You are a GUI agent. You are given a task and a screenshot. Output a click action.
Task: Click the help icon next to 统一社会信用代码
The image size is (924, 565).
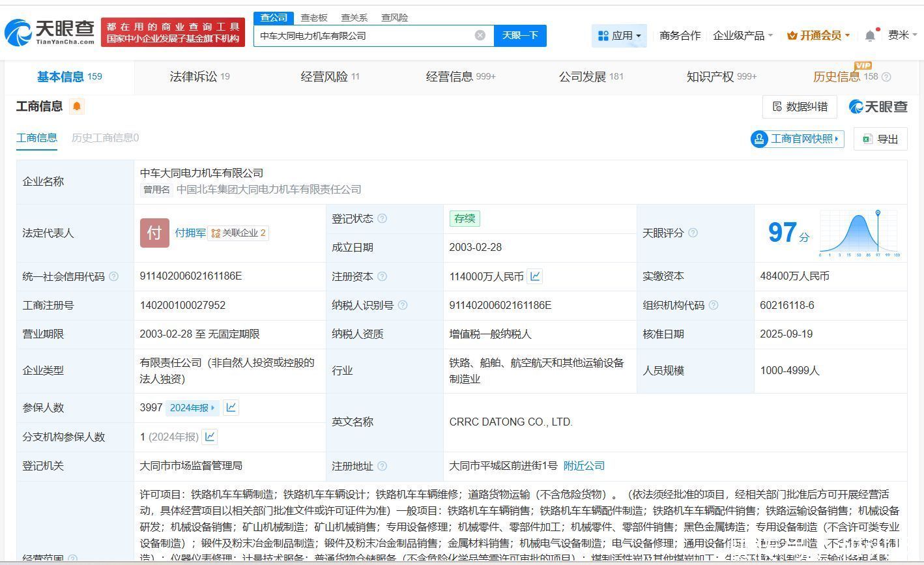tap(114, 276)
